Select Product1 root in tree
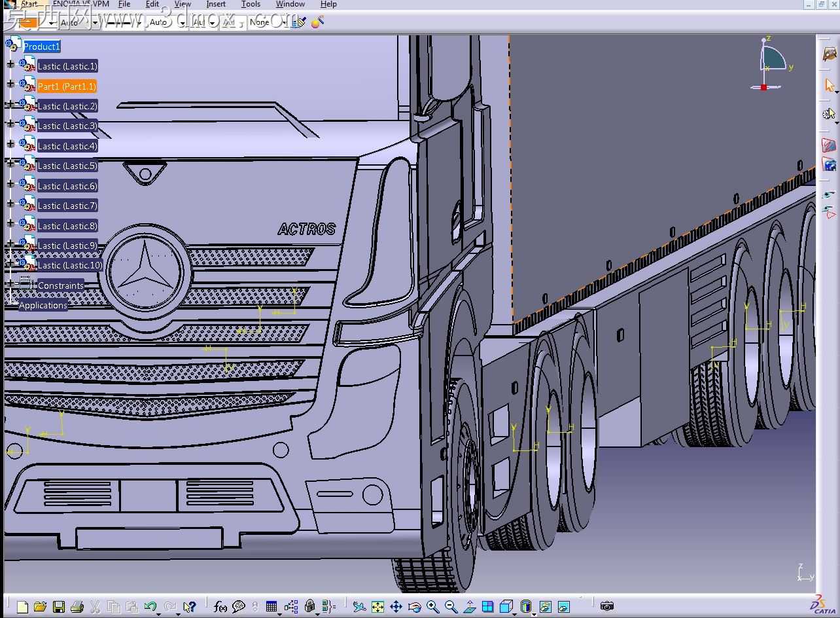This screenshot has height=618, width=840. (42, 46)
